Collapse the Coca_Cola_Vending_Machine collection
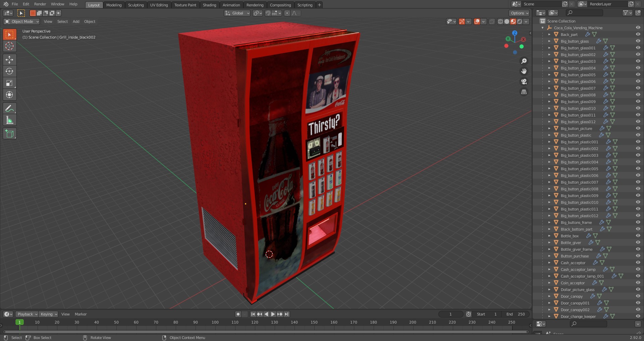644x341 pixels. (543, 28)
